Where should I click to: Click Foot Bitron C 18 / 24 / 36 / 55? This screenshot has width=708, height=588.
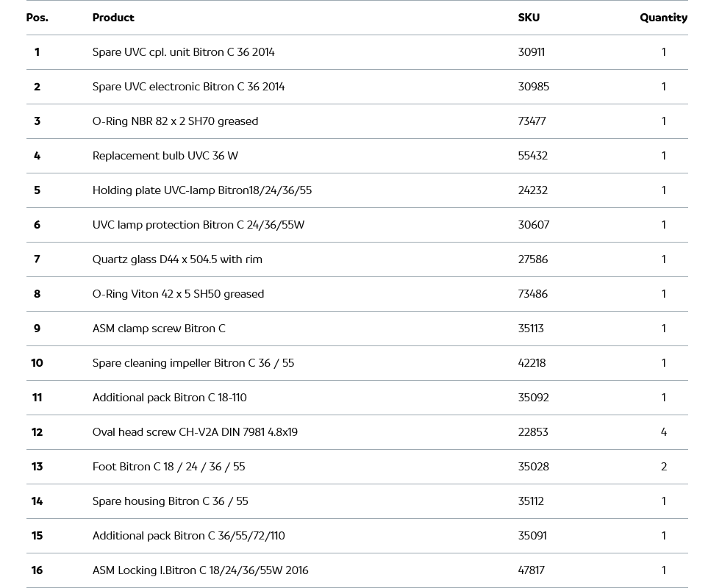pyautogui.click(x=168, y=467)
